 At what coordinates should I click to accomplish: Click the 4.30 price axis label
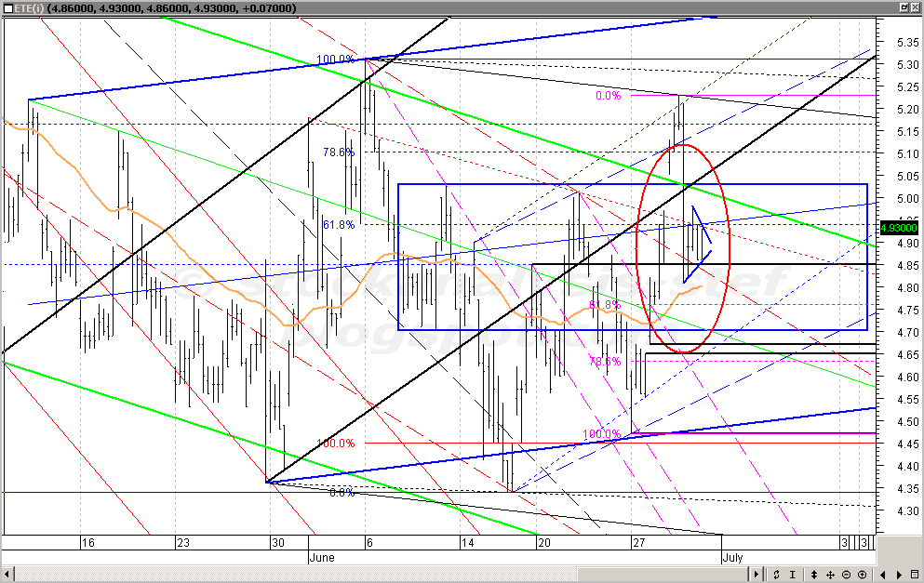[x=907, y=511]
